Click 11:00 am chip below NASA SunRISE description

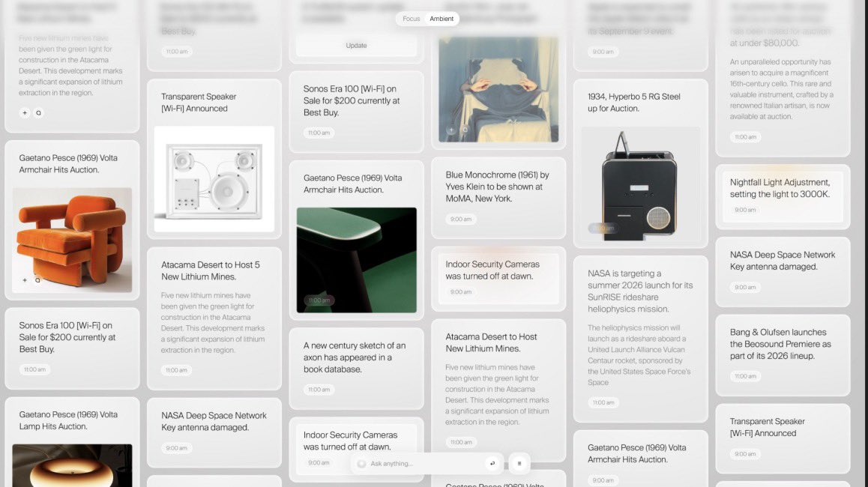[x=603, y=402]
